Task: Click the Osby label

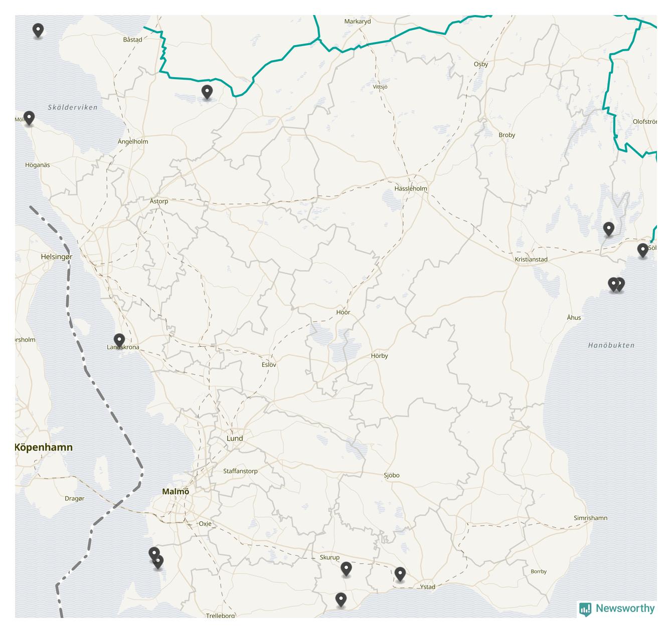Action: click(481, 64)
